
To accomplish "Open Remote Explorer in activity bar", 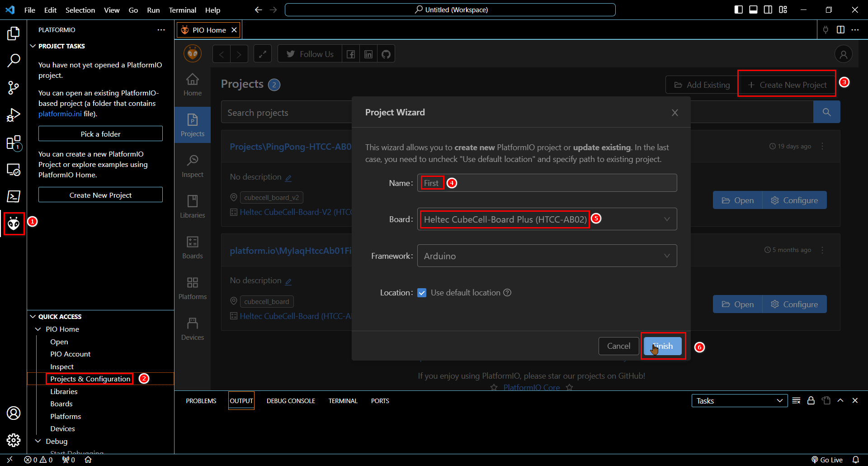I will pos(14,170).
